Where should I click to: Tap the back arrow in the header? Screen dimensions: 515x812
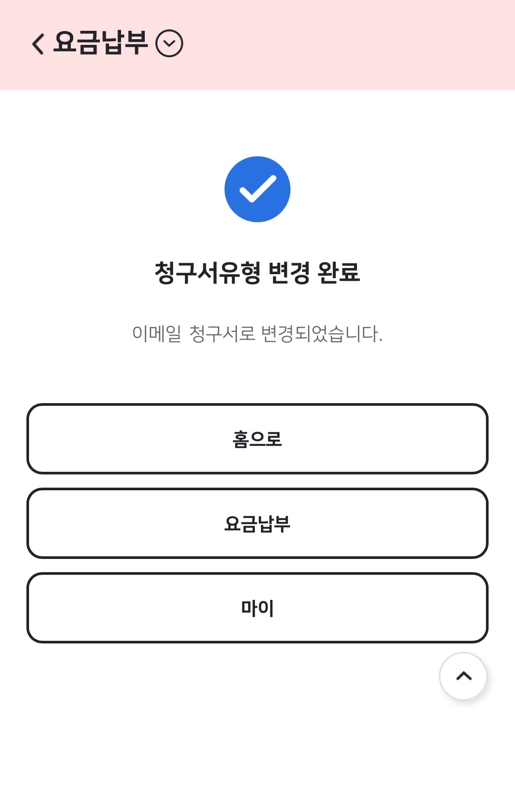coord(39,44)
